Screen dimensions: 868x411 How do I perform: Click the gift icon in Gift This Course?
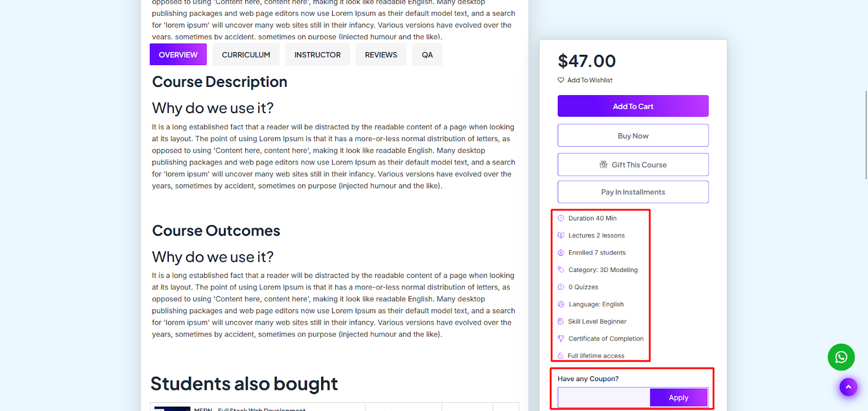(x=603, y=165)
